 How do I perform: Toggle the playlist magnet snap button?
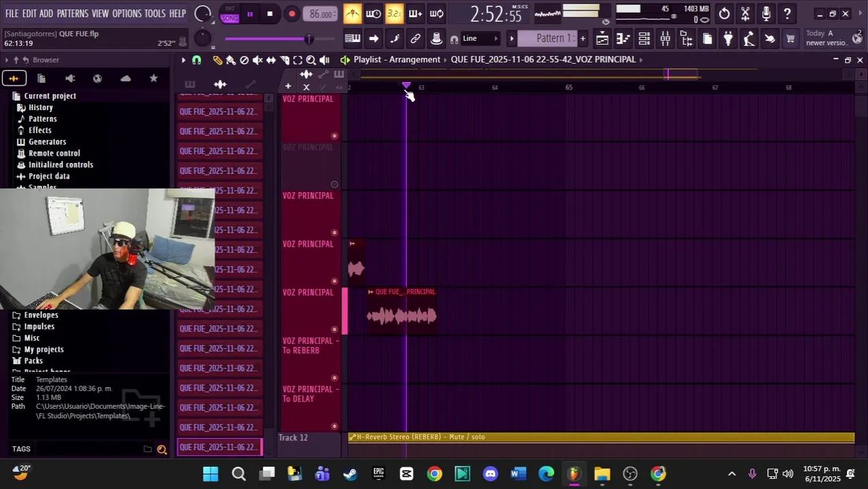click(196, 60)
